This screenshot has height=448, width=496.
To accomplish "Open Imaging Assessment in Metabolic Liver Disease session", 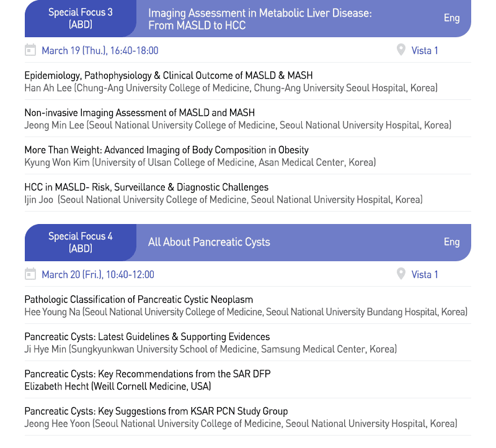I will (x=260, y=19).
